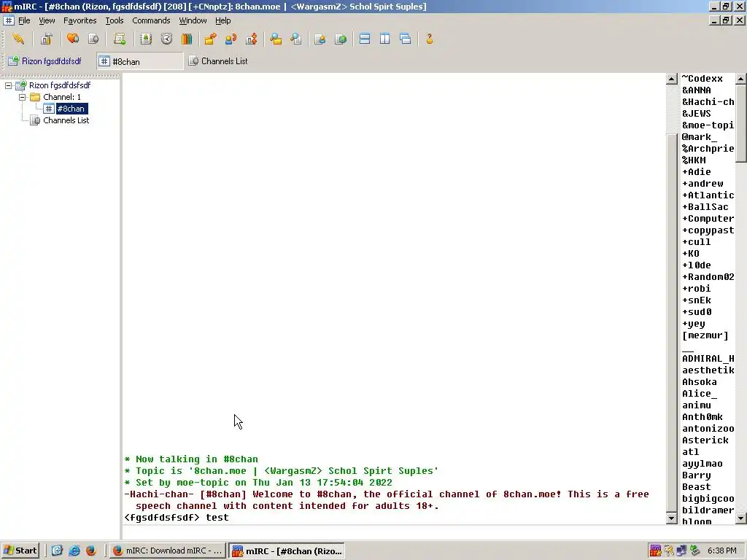Open the Received Files magnifier folder icon
The image size is (747, 560).
pos(275,39)
